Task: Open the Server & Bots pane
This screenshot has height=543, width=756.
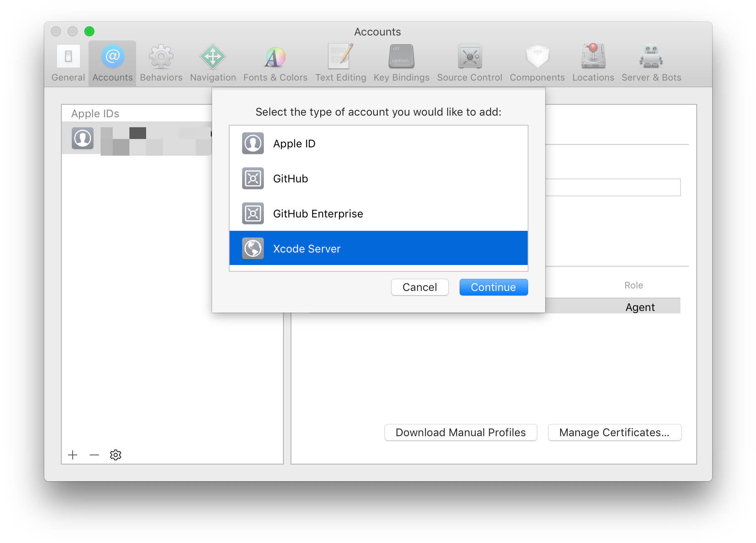Action: (x=650, y=62)
